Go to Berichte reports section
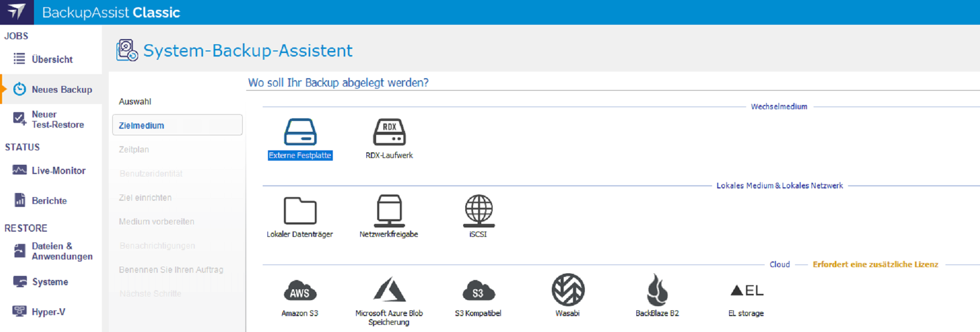 coord(49,201)
